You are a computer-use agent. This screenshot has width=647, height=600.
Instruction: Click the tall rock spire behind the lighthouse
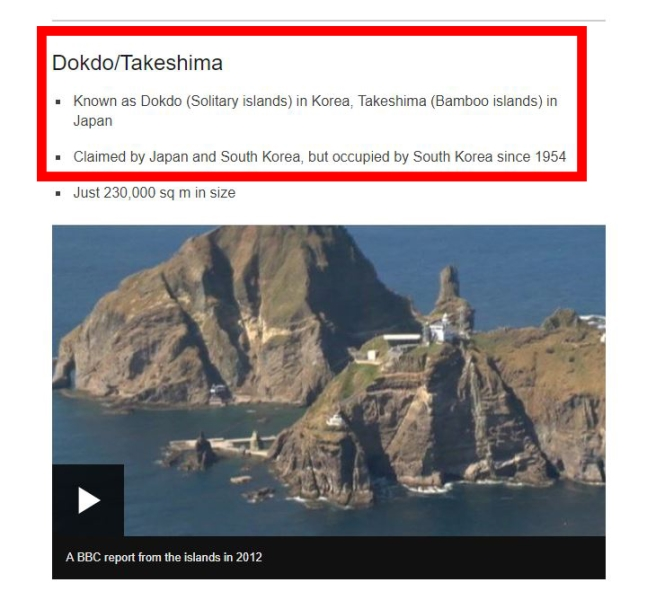450,289
